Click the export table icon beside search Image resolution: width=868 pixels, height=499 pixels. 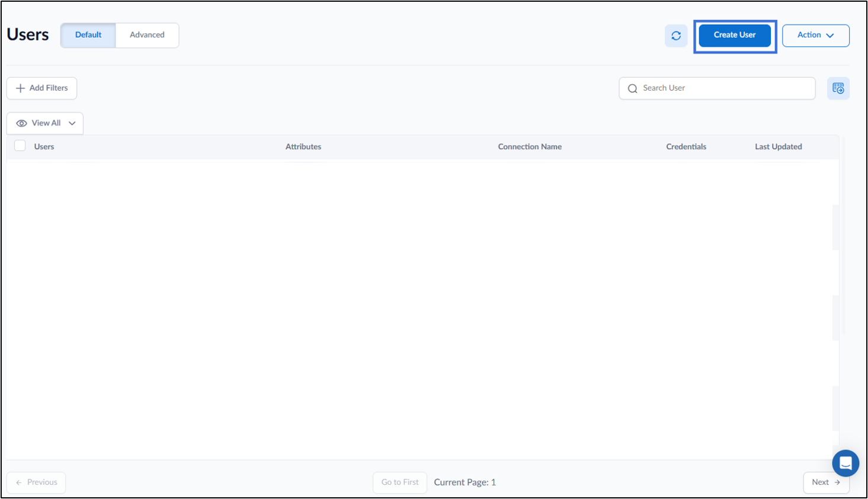(x=838, y=88)
